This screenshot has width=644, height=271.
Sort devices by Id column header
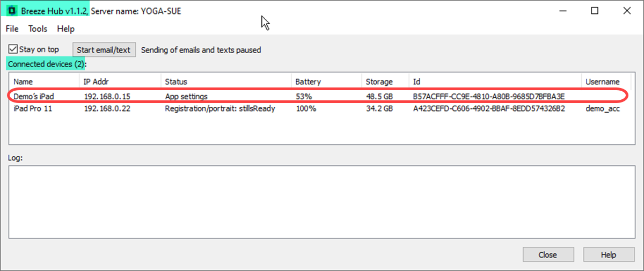pyautogui.click(x=495, y=82)
